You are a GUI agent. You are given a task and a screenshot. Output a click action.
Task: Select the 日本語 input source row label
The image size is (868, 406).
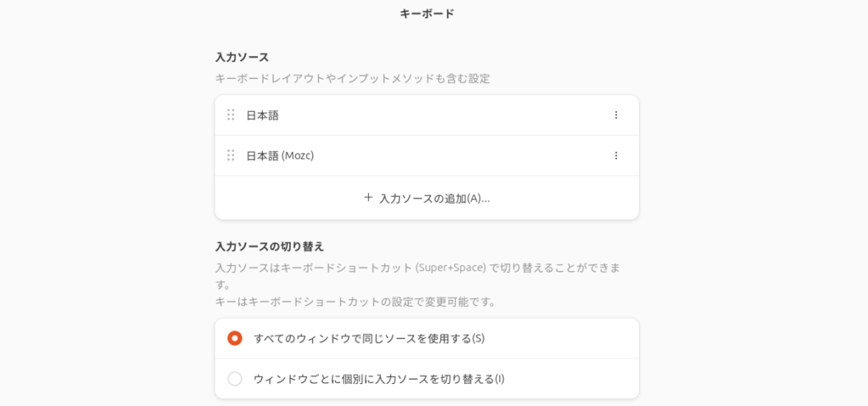263,115
